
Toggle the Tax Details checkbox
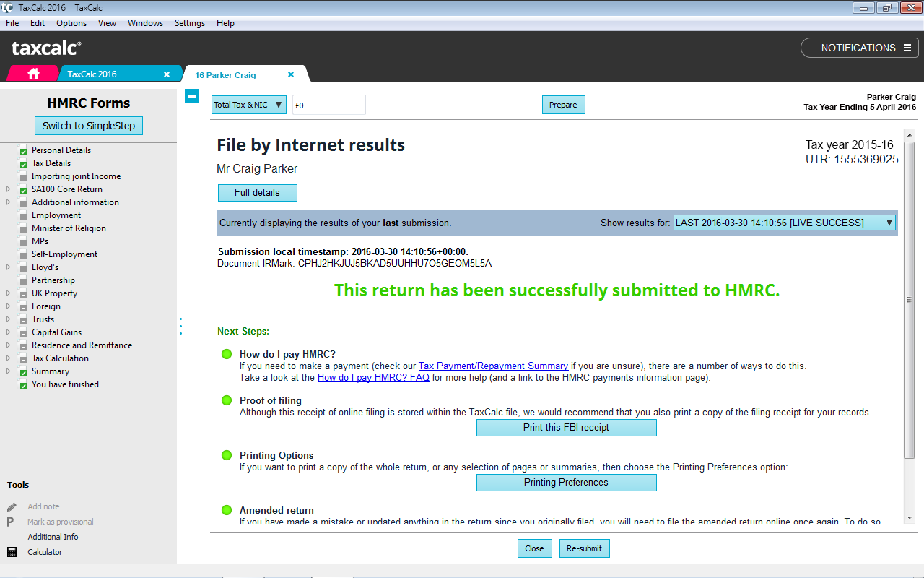click(x=23, y=164)
